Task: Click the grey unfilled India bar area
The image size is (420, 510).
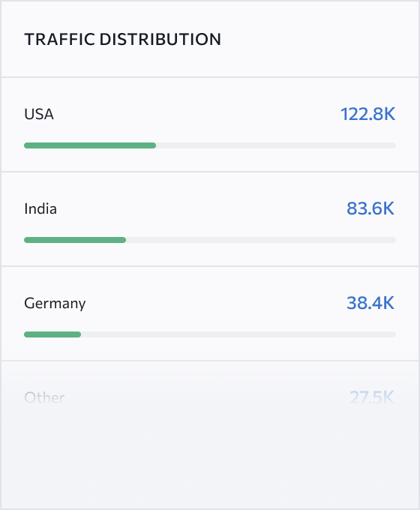Action: [x=261, y=240]
